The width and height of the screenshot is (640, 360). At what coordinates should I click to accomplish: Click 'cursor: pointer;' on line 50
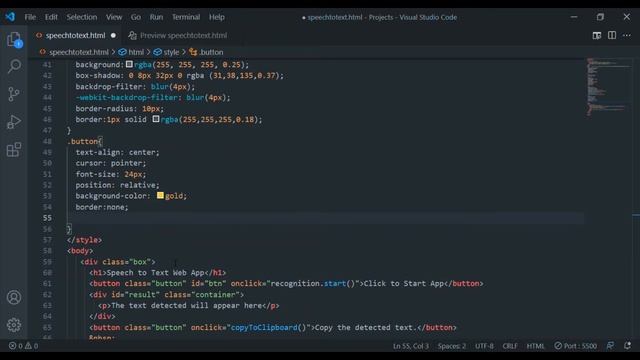coord(111,163)
